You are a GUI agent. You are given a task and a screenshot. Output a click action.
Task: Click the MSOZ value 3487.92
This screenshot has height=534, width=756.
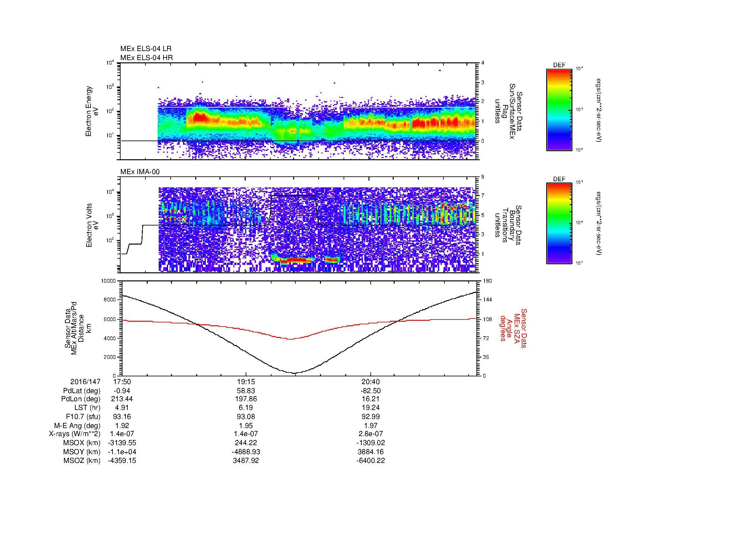coord(246,461)
